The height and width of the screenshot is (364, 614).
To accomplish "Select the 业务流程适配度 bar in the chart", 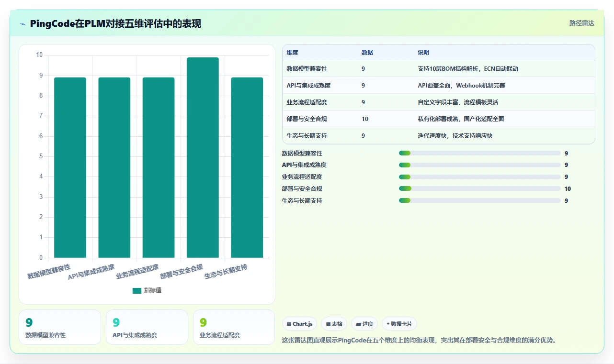I will click(159, 167).
